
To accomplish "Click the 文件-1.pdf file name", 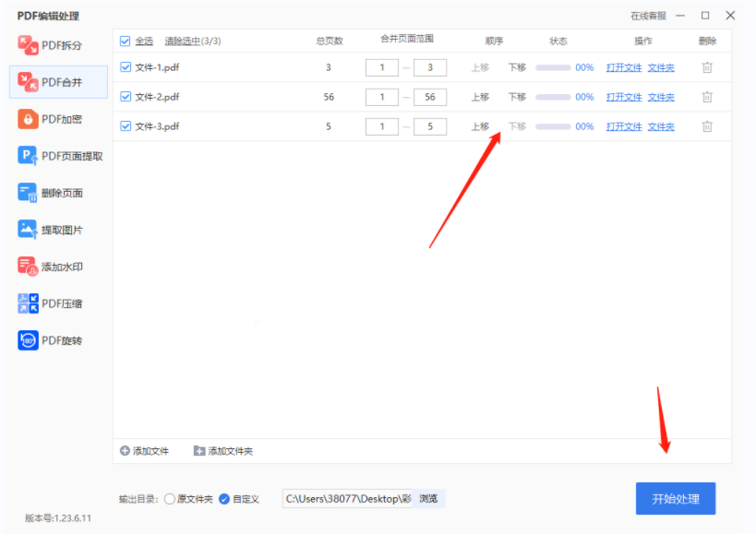I will (157, 67).
